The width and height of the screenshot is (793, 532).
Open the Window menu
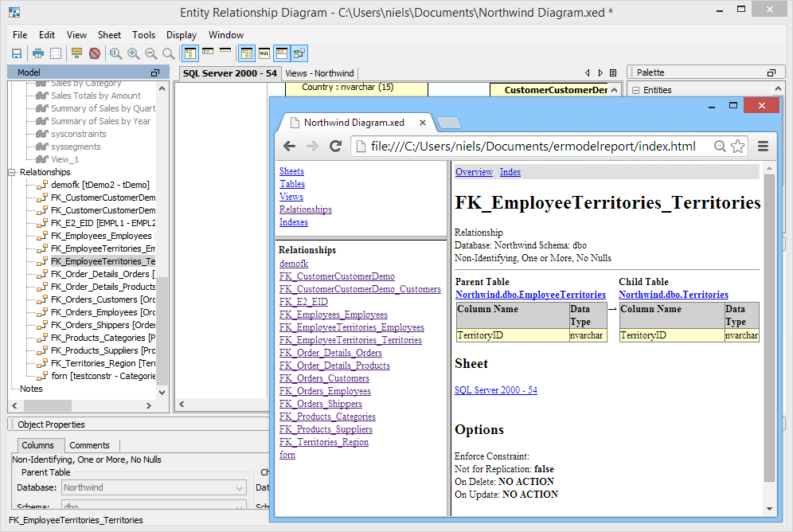226,35
